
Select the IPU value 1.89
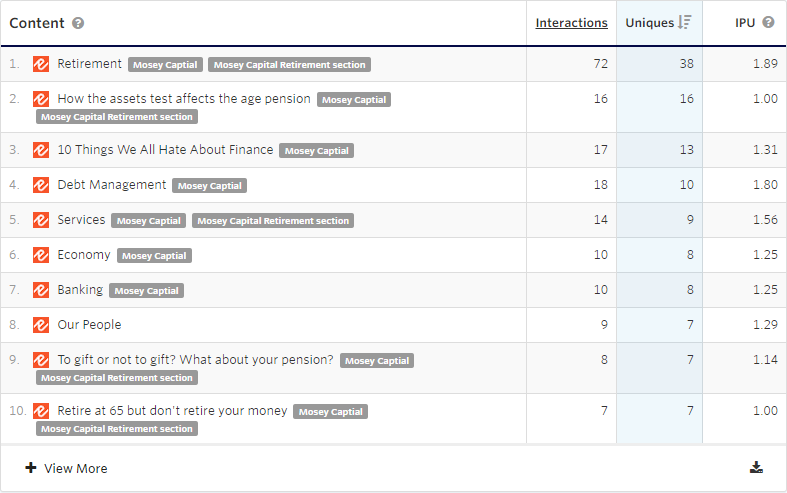pyautogui.click(x=765, y=64)
